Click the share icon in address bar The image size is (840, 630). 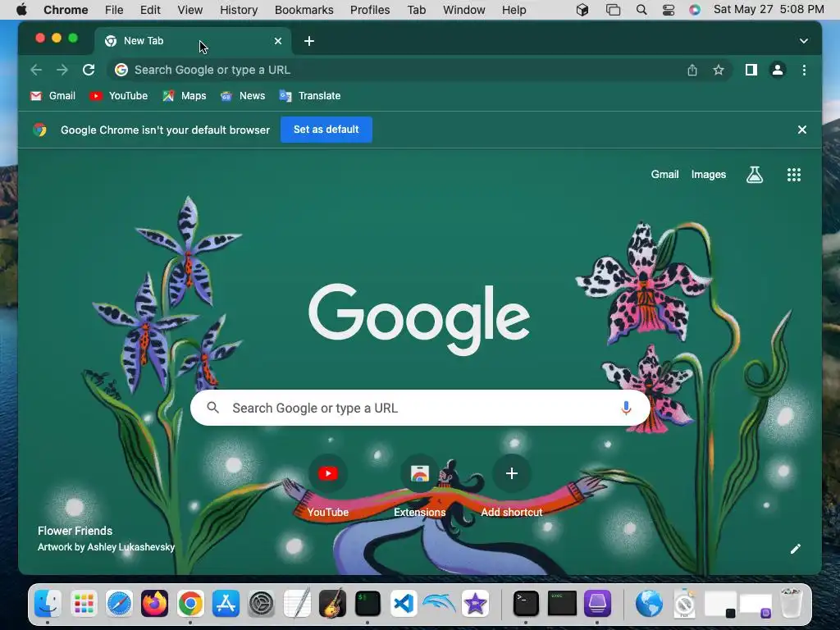coord(692,71)
